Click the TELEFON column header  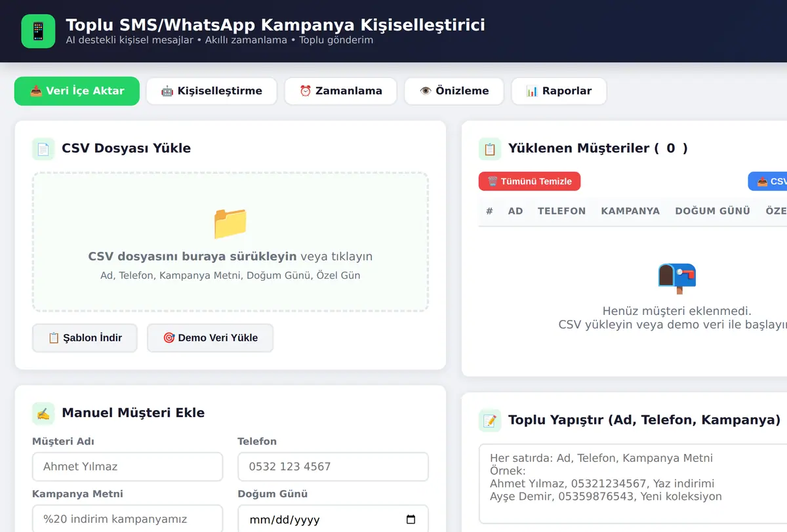click(x=561, y=211)
